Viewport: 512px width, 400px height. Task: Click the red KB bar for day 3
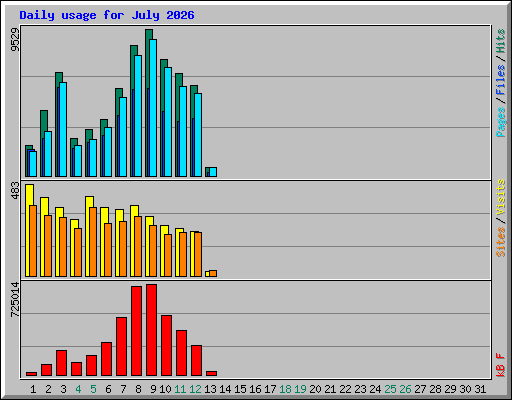pos(61,363)
